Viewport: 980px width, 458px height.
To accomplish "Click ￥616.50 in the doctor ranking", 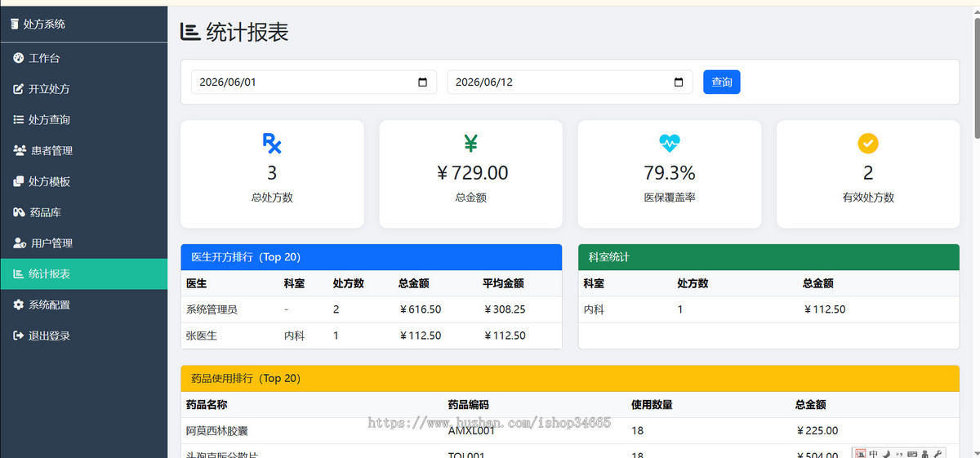I will pos(420,309).
